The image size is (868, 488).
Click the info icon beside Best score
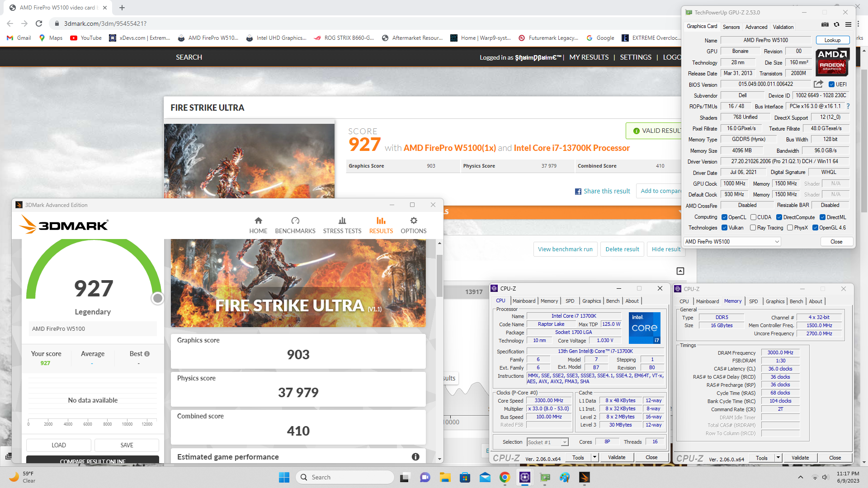pyautogui.click(x=147, y=354)
